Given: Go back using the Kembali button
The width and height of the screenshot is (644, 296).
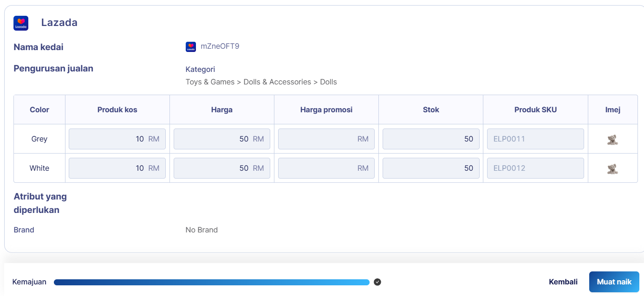Looking at the screenshot, I should [x=563, y=282].
